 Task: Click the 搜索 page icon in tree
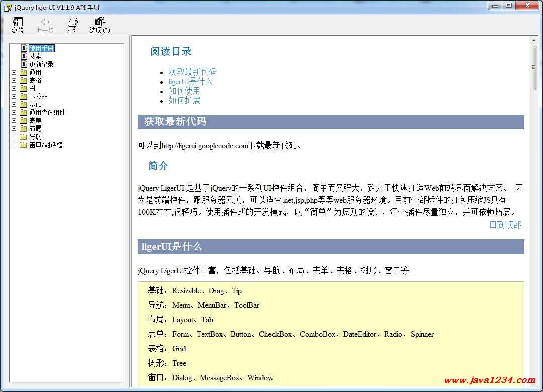tap(24, 56)
